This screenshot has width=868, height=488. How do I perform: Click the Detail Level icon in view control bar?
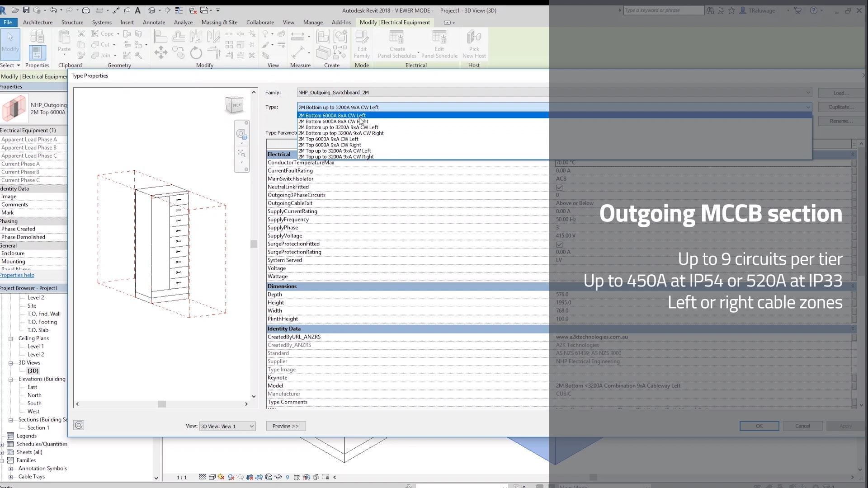202,477
